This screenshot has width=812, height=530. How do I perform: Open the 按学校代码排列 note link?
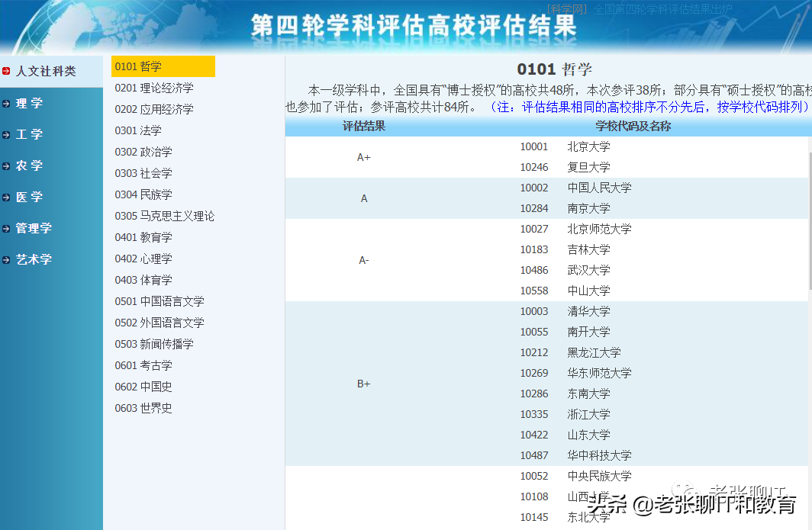coord(762,106)
